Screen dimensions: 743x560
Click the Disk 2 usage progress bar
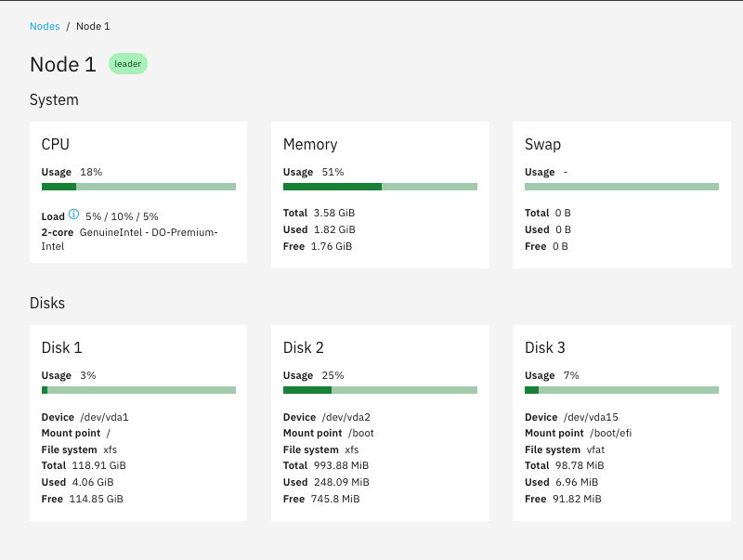tap(380, 390)
